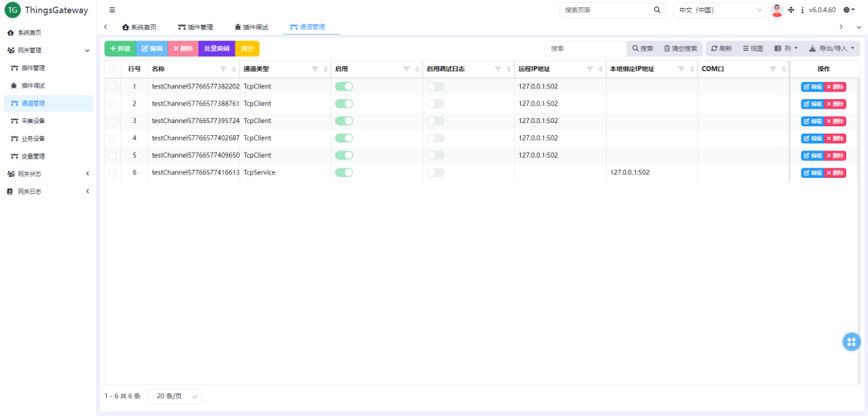Click the hamburger menu collapse icon

[x=112, y=10]
